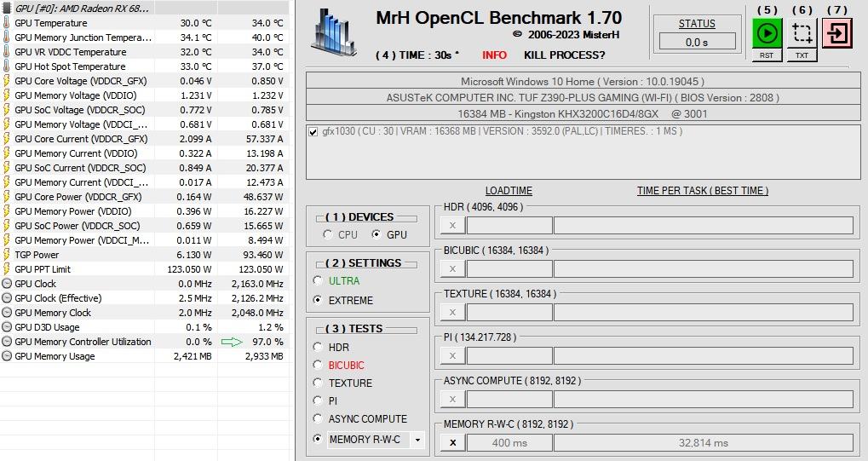Open the MEMORY R-W-C dropdown arrow
Image resolution: width=868 pixels, height=461 pixels.
point(417,440)
